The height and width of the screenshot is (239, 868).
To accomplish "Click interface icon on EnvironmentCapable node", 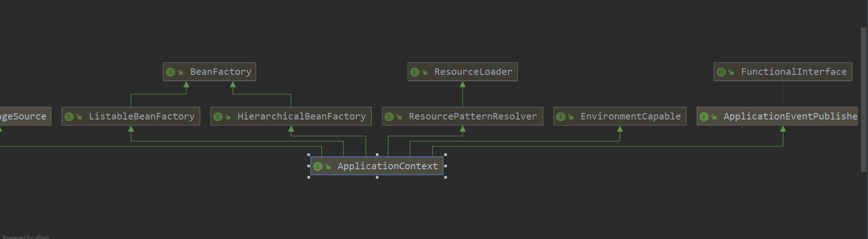I will click(x=561, y=117).
